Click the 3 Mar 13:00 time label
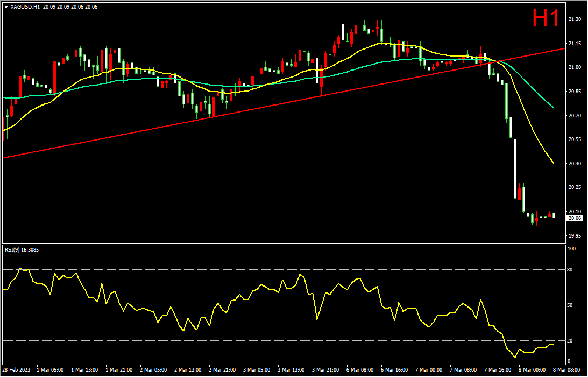588x377 pixels. (292, 370)
